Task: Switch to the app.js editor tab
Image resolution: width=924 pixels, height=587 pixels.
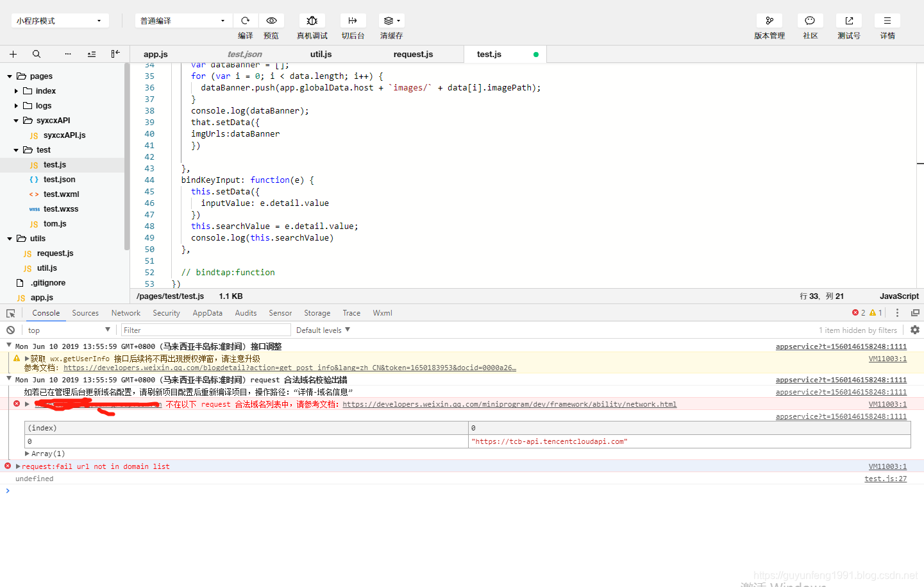Action: [156, 54]
